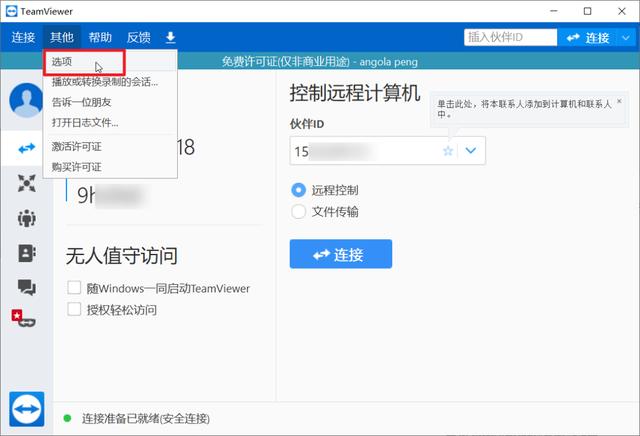Click the 无人值守访问 heading
Viewport: 640px width, 436px height.
pos(121,256)
